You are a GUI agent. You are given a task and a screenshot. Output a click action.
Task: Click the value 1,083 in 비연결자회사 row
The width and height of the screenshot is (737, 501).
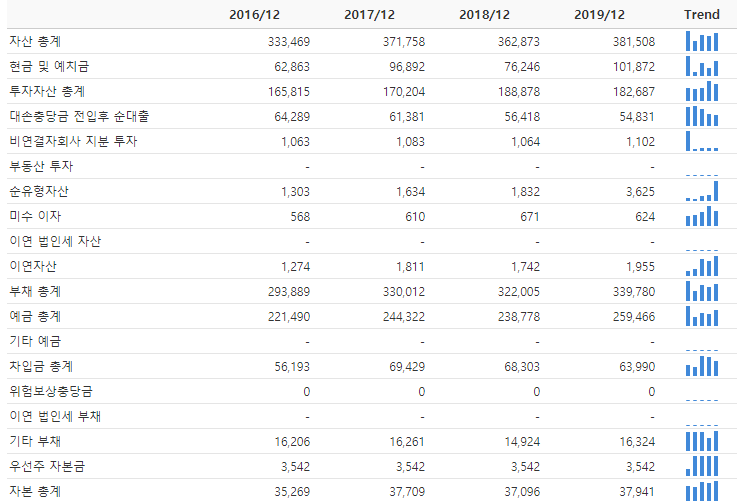click(410, 141)
